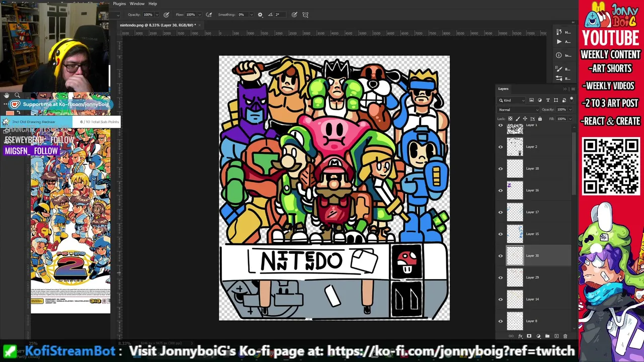
Task: Lock image pixels brush icon
Action: 518,119
